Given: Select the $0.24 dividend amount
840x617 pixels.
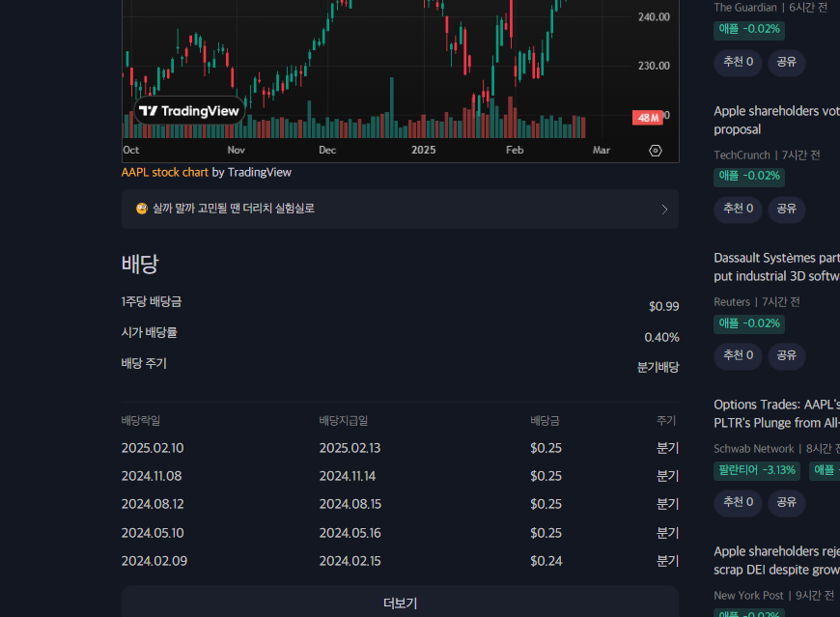Looking at the screenshot, I should 546,561.
